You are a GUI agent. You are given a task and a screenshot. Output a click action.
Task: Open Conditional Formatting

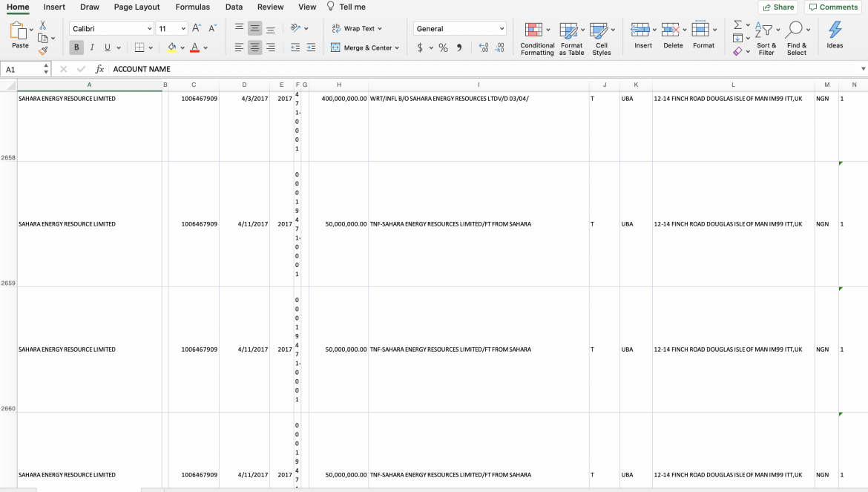tap(537, 39)
